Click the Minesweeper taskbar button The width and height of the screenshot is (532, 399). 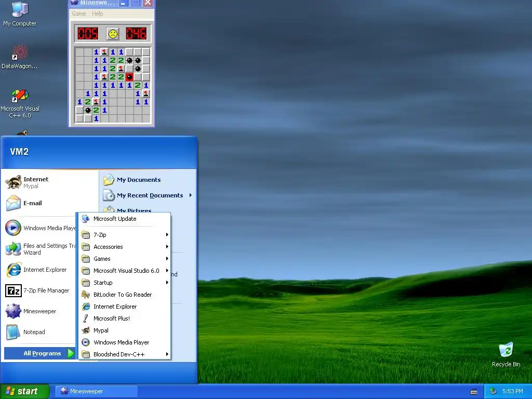(96, 391)
